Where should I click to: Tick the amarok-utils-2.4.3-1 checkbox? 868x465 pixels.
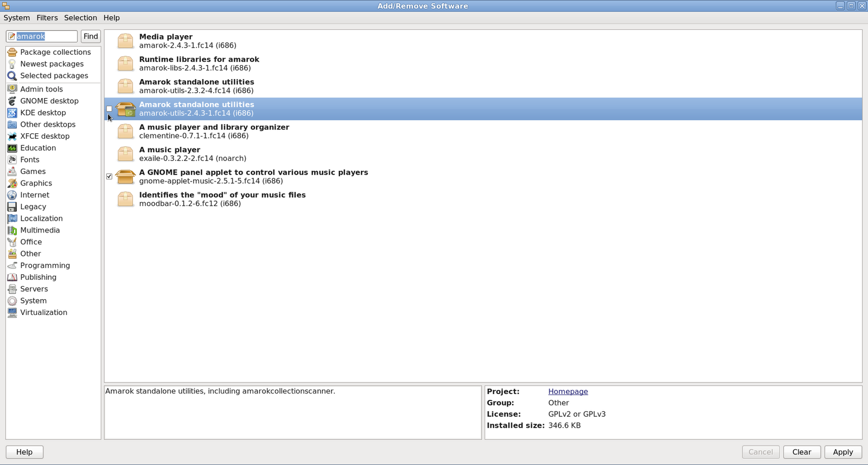pyautogui.click(x=109, y=108)
